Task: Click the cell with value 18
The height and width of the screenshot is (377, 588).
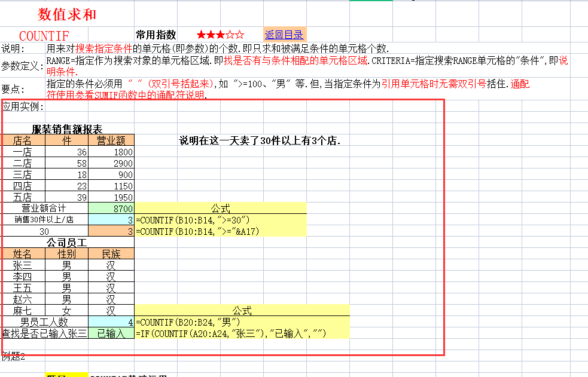Action: [x=67, y=174]
